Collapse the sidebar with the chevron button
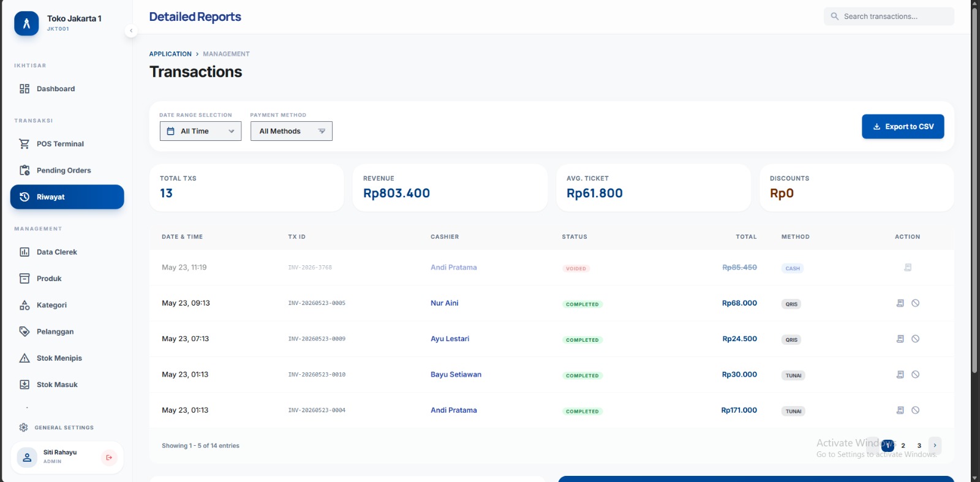This screenshot has height=482, width=980. (x=131, y=31)
